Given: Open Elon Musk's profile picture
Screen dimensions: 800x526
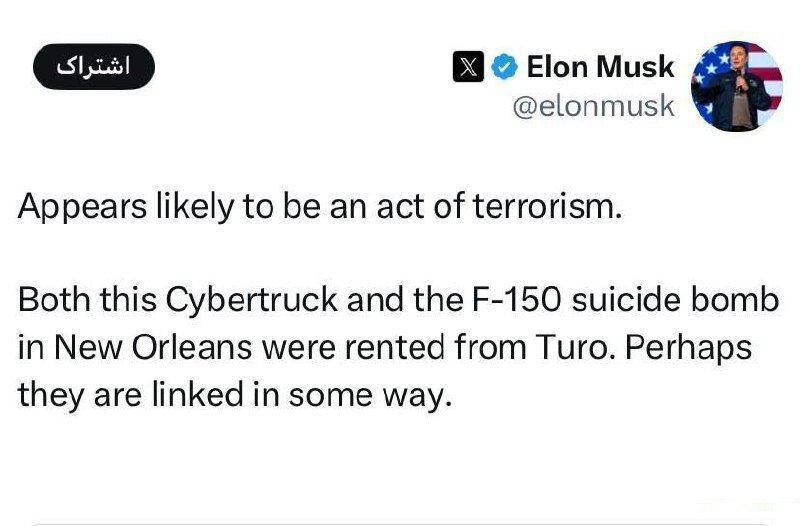Looking at the screenshot, I should tap(736, 86).
